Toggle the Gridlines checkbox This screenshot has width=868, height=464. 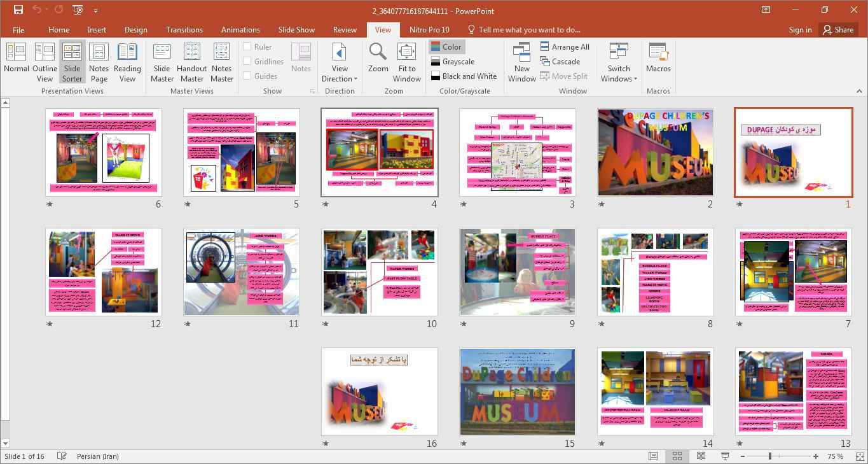247,61
